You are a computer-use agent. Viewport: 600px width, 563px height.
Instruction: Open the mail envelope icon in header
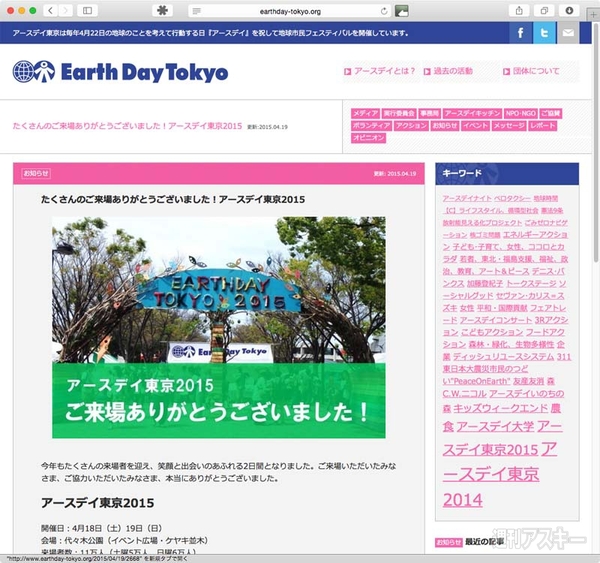click(x=568, y=33)
